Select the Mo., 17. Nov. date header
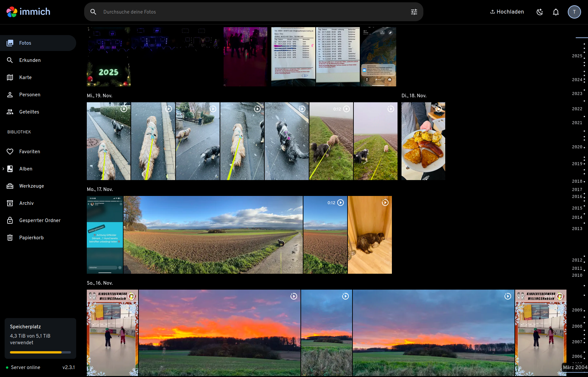This screenshot has width=588, height=377. [100, 189]
